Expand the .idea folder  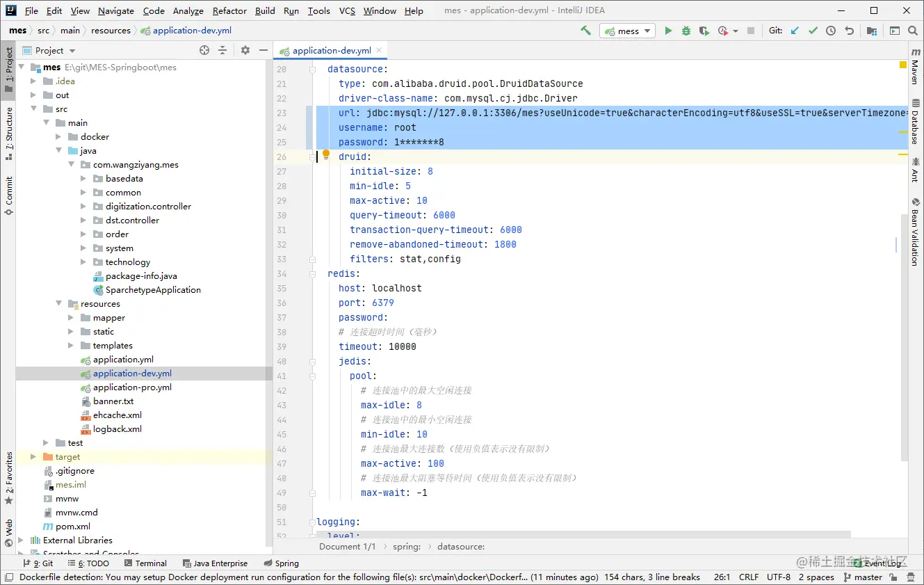(x=34, y=81)
